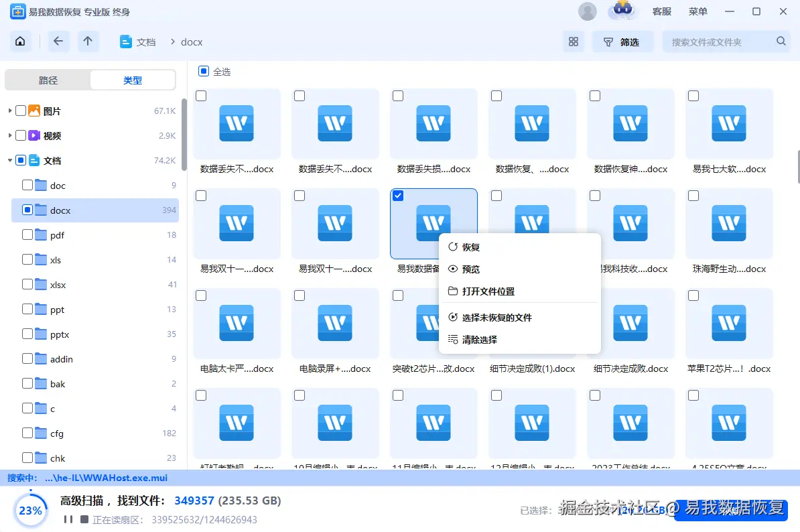Screen dimensions: 800x532
Task: Select the 数据恢复神….docx file icon
Action: tap(630, 123)
